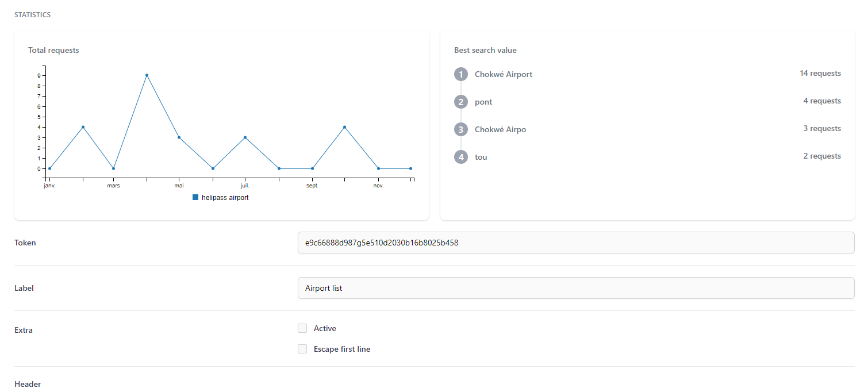Open the Total requests chart panel
The width and height of the screenshot is (868, 392).
click(x=53, y=50)
